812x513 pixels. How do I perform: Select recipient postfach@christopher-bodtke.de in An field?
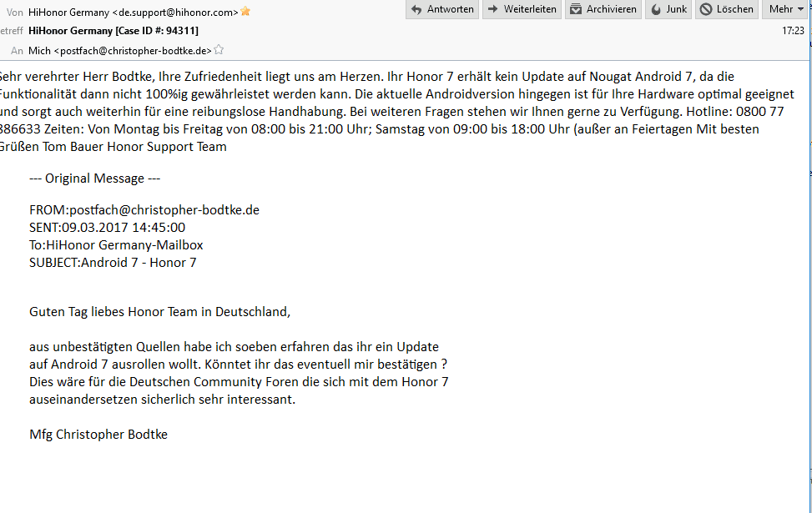pos(119,51)
